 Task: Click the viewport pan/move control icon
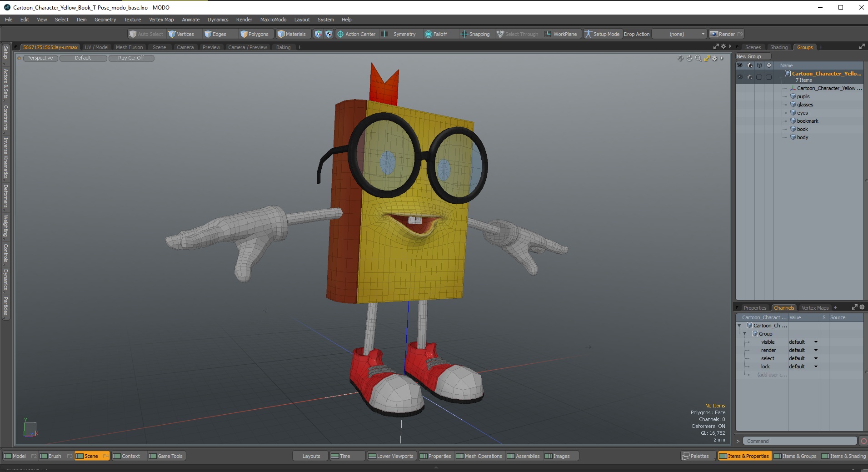(x=680, y=58)
